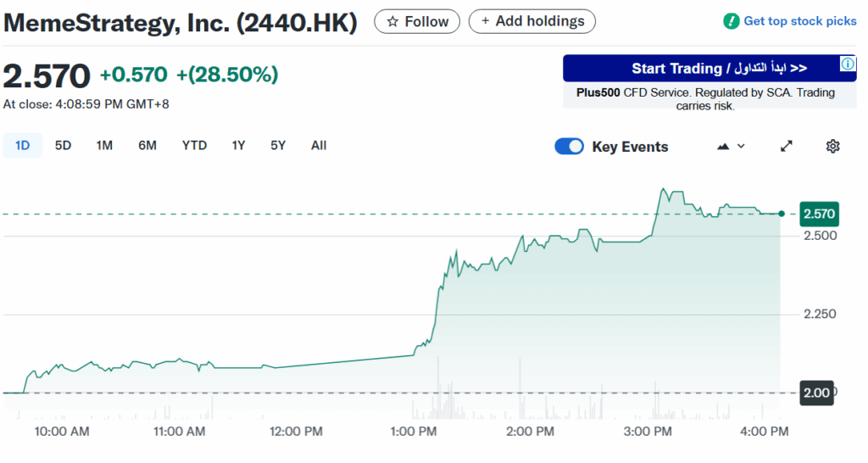Image resolution: width=868 pixels, height=463 pixels.
Task: Click the large 2.570 price quote
Action: click(x=47, y=75)
